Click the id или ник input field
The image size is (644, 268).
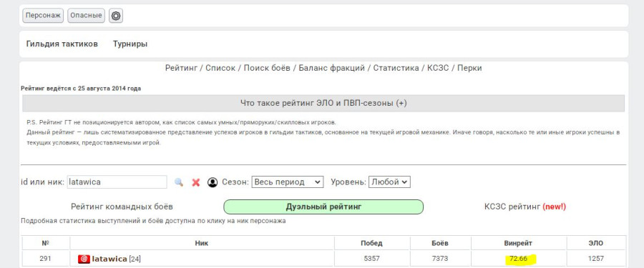click(117, 182)
